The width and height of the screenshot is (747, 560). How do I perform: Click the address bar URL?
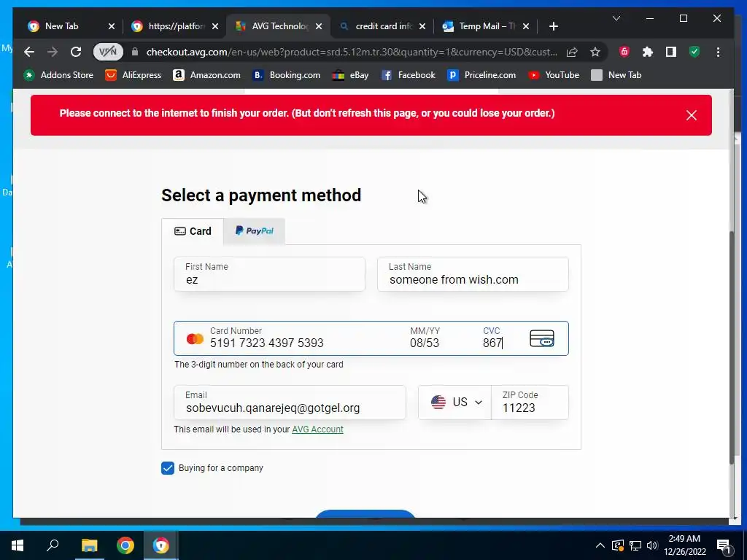[352, 52]
